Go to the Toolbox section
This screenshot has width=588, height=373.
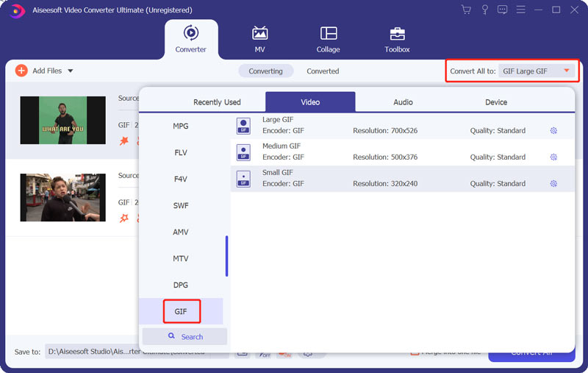pos(397,40)
